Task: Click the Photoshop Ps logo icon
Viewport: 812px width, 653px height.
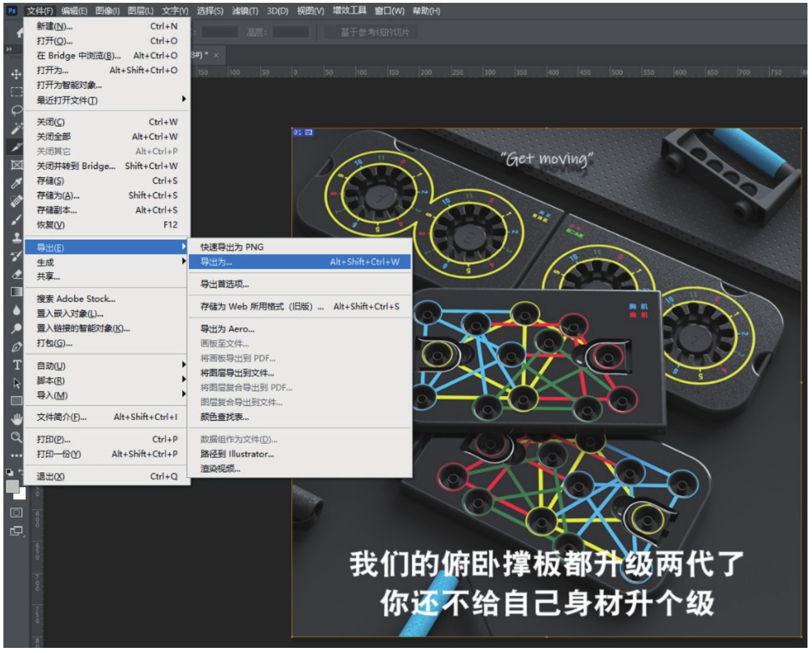Action: 12,11
